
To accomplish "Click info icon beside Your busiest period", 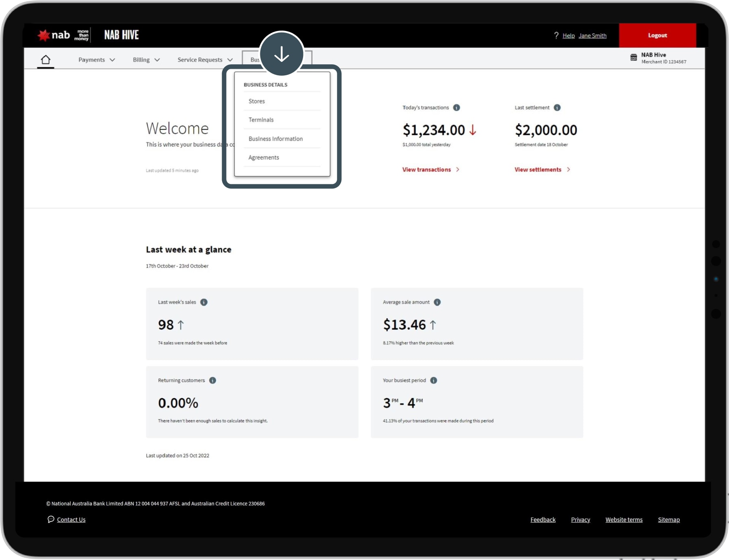I will [434, 381].
